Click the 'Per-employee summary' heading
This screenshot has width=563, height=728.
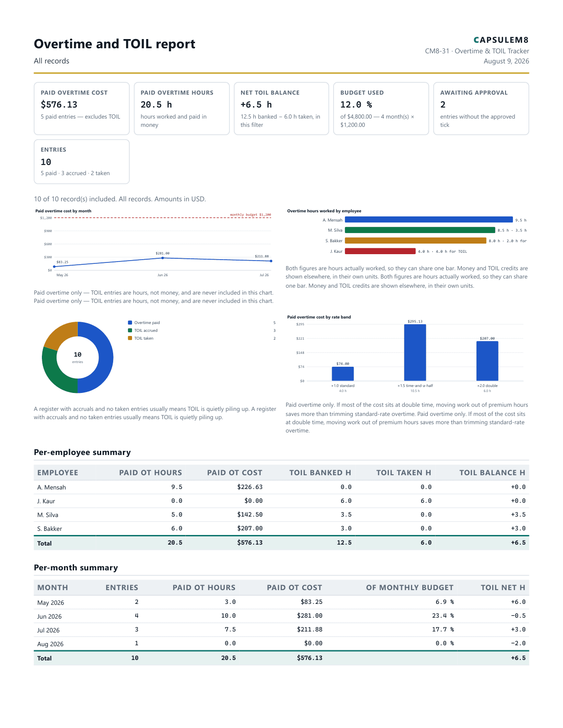(x=82, y=452)
